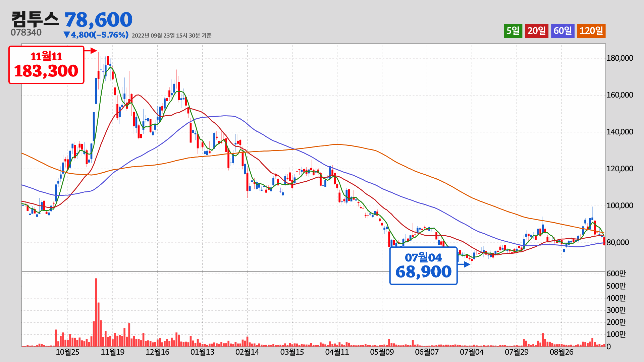Viewport: 644px width, 362px height.
Task: Click the 400만 volume axis label
Action: coord(616,298)
